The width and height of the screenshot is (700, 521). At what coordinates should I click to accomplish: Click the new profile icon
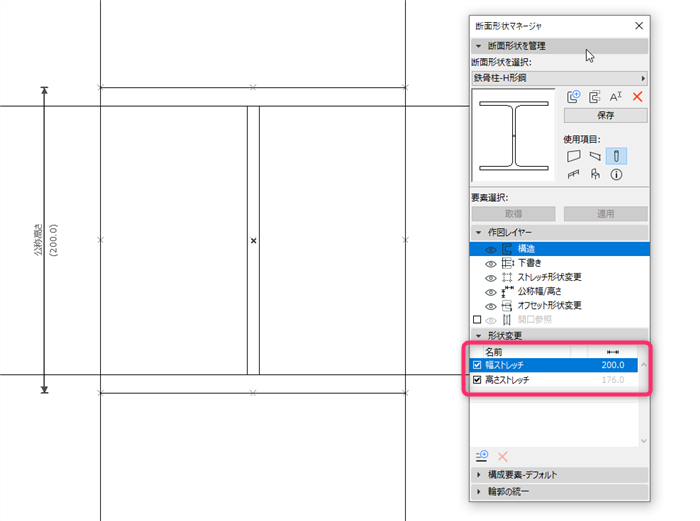574,96
